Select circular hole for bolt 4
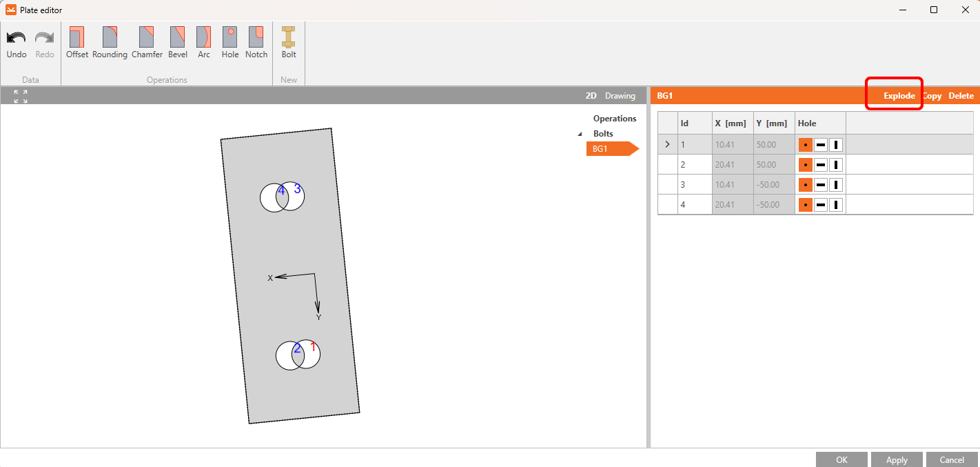The width and height of the screenshot is (980, 467). coord(805,204)
